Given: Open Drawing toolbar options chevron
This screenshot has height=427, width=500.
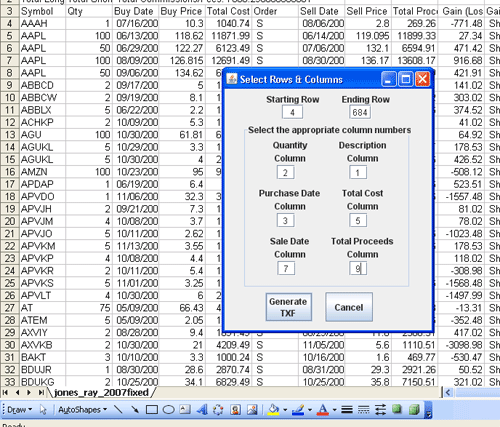Looking at the screenshot, I should 428,410.
